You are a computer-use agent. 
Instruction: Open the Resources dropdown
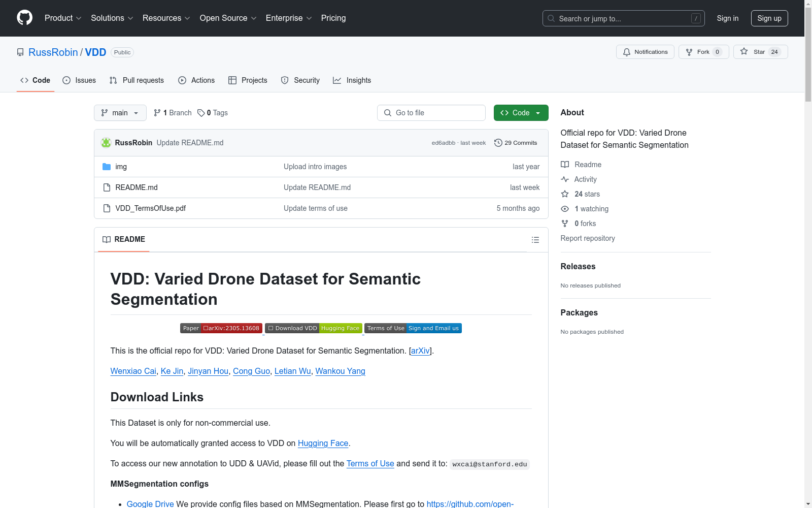166,18
